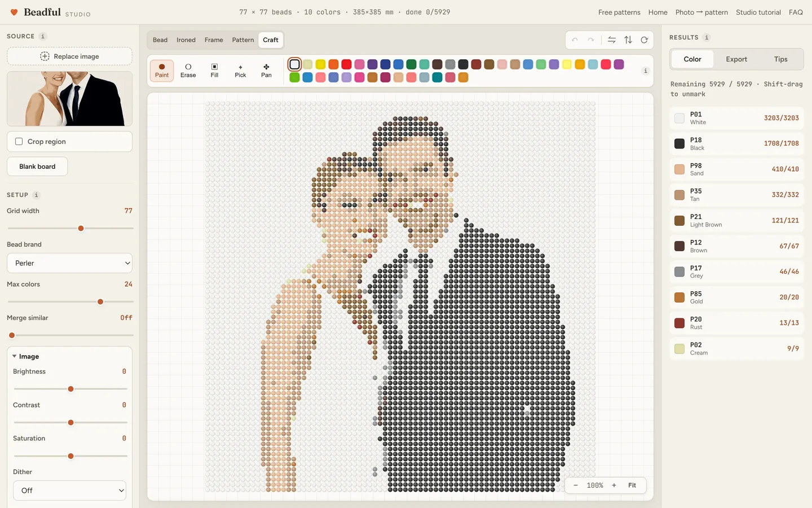This screenshot has height=508, width=812.
Task: Open the FAQ link
Action: 796,12
